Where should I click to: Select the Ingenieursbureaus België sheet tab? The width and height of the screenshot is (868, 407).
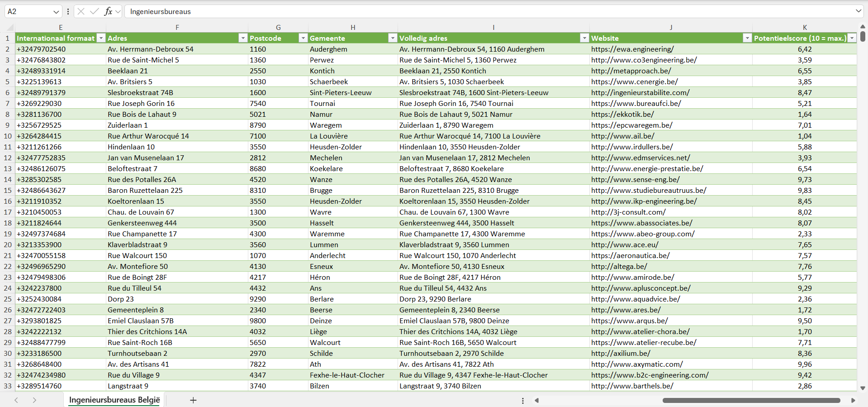coord(114,400)
